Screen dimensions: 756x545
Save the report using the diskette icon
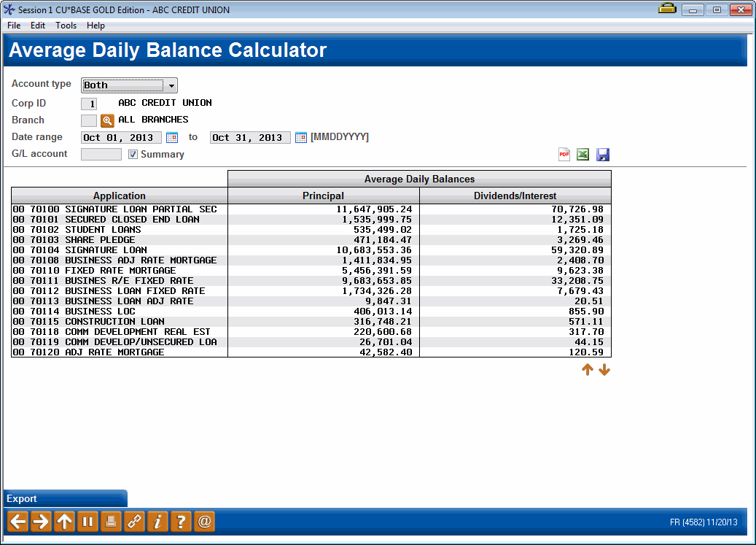(x=602, y=154)
